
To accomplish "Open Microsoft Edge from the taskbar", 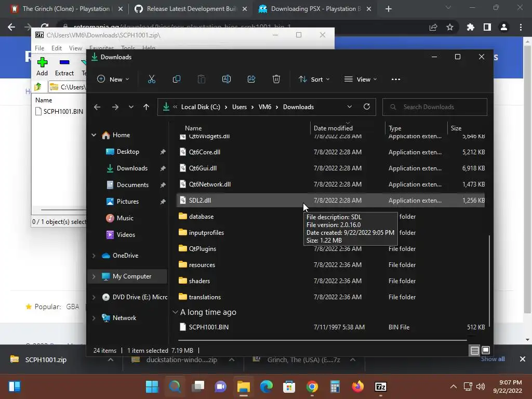I will [x=267, y=387].
